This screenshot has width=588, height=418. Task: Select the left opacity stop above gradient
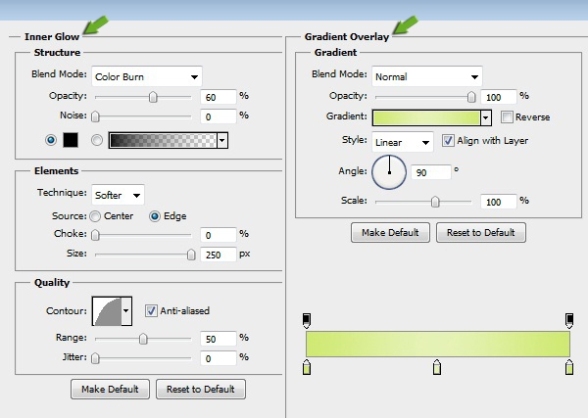tap(306, 321)
